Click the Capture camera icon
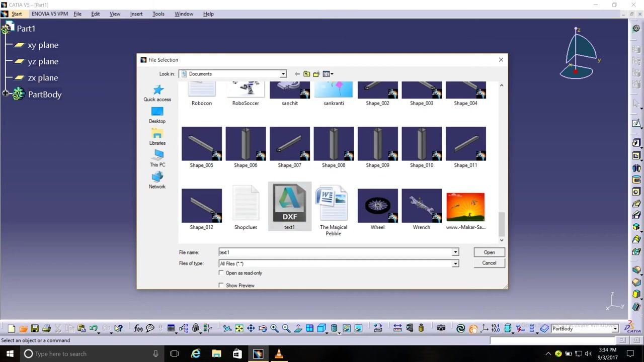 click(441, 328)
